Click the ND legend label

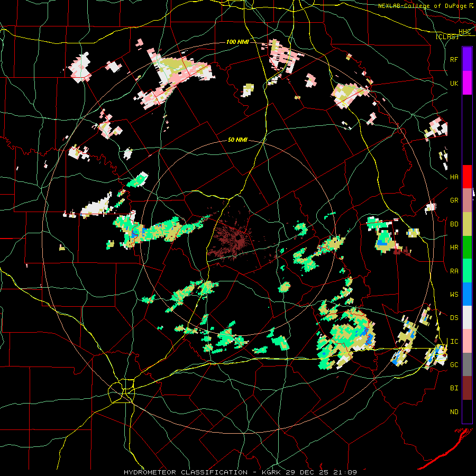[x=454, y=412]
